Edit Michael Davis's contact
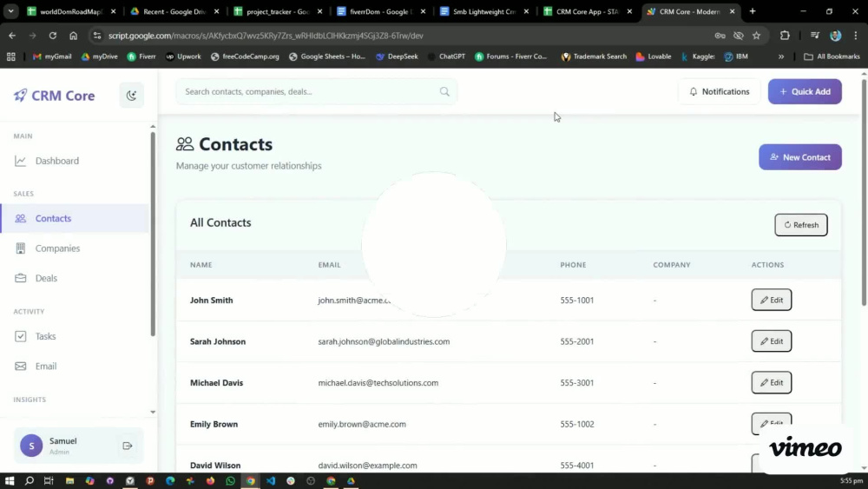The height and width of the screenshot is (489, 868). pos(771,383)
